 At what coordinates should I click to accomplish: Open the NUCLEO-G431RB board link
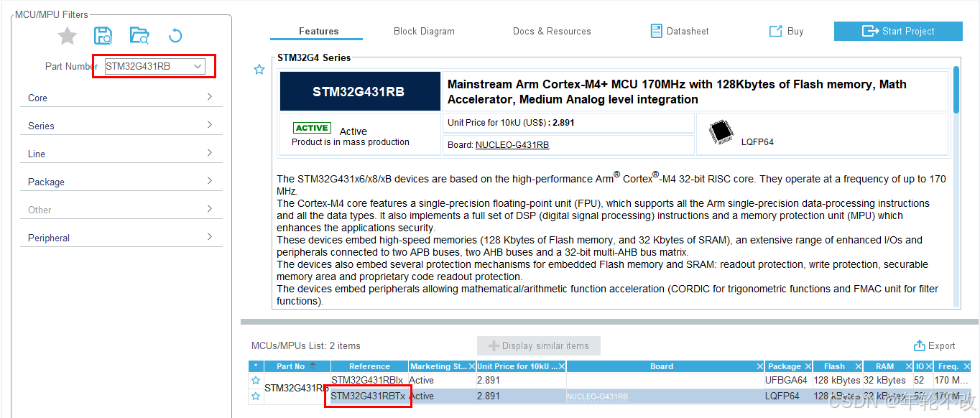point(512,145)
